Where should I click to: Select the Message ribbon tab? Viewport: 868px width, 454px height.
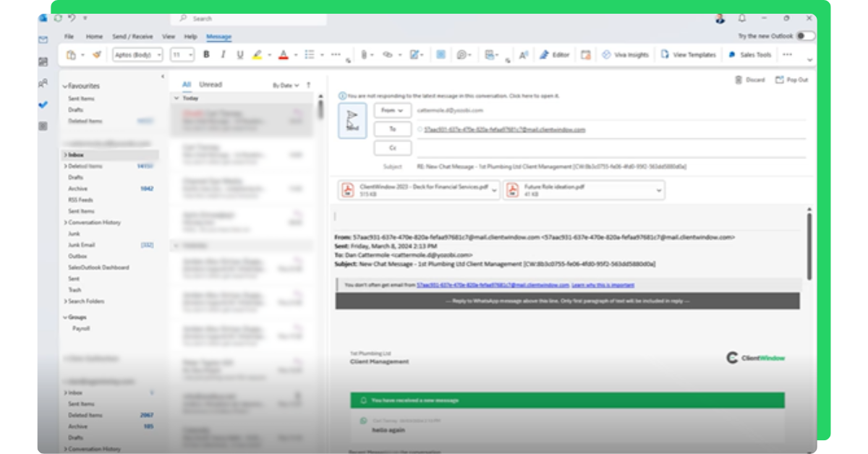tap(218, 36)
